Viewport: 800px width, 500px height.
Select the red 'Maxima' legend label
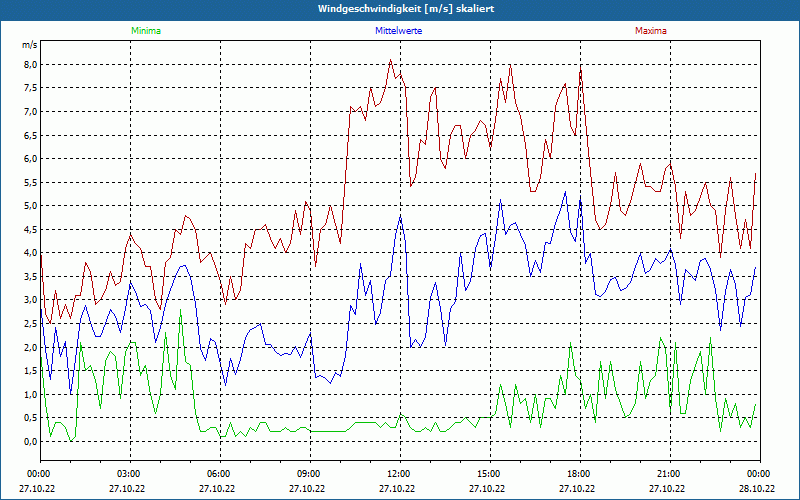click(651, 31)
